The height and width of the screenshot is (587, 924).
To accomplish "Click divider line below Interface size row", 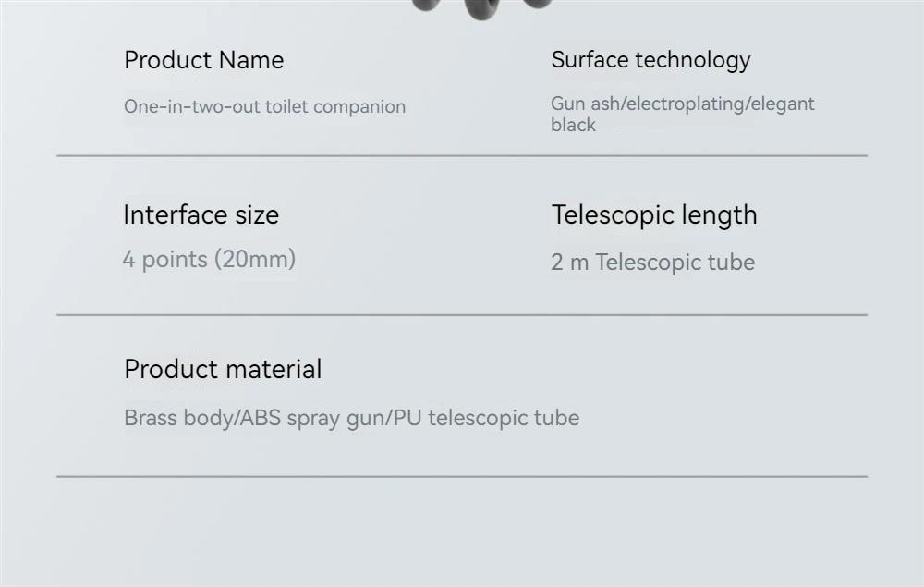I will coord(462,315).
